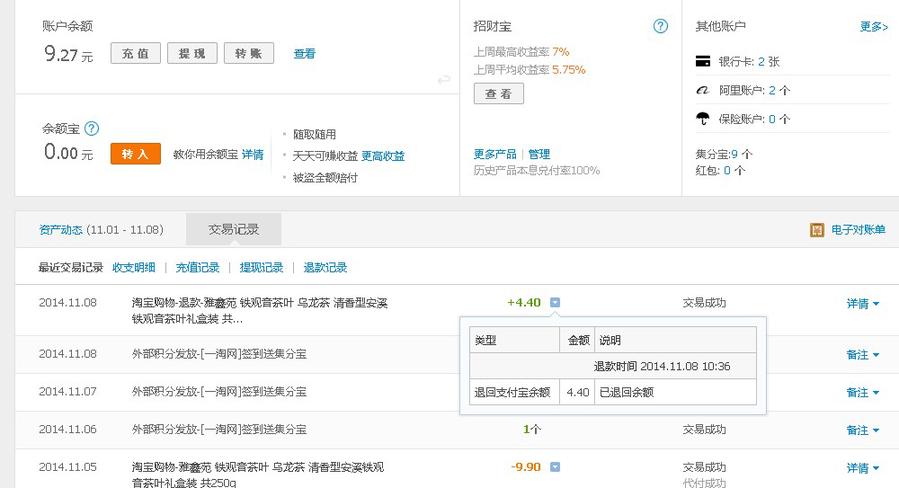The height and width of the screenshot is (488, 899).
Task: Click the -9.90 amount value
Action: pyautogui.click(x=526, y=467)
